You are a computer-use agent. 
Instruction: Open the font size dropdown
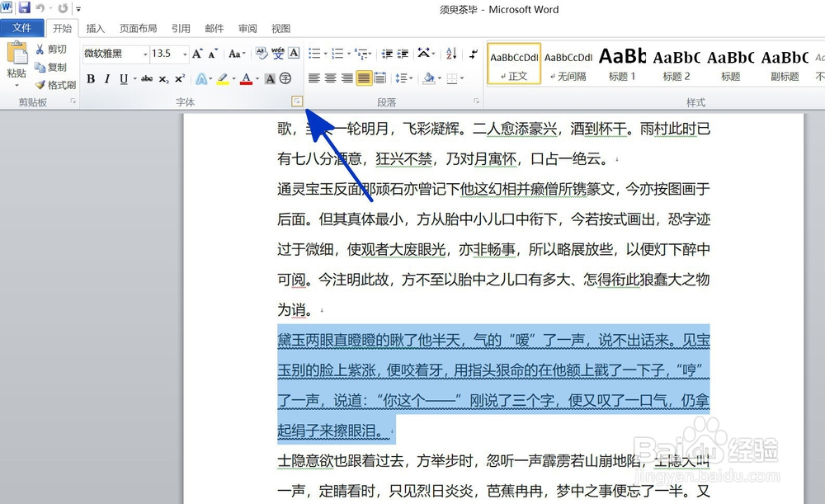pos(183,54)
